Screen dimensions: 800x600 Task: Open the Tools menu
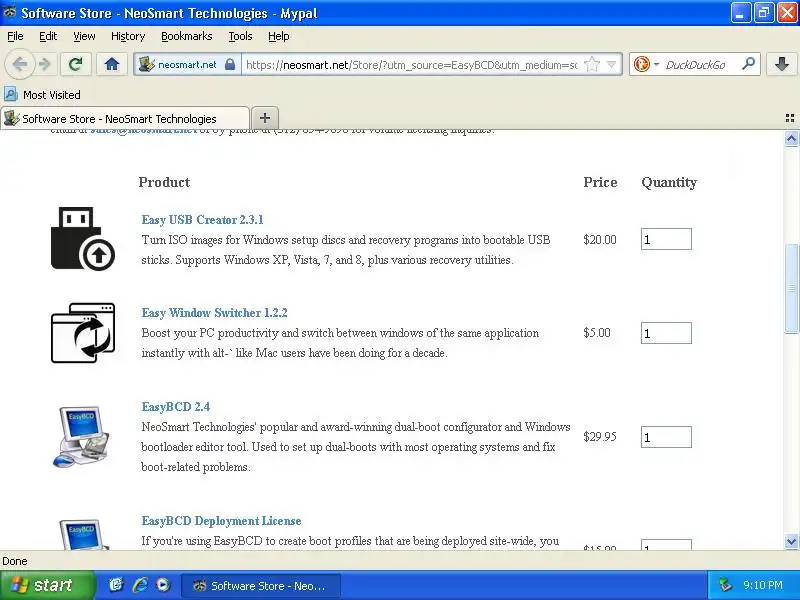[x=240, y=36]
